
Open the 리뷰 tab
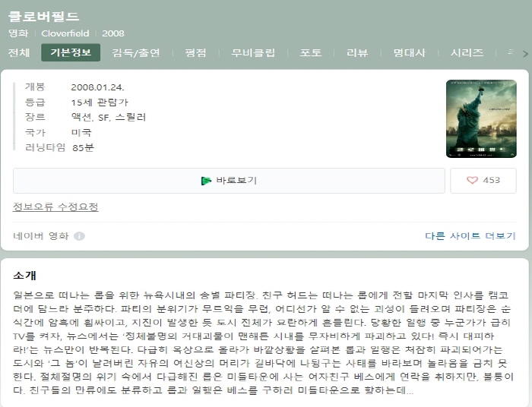pos(357,53)
